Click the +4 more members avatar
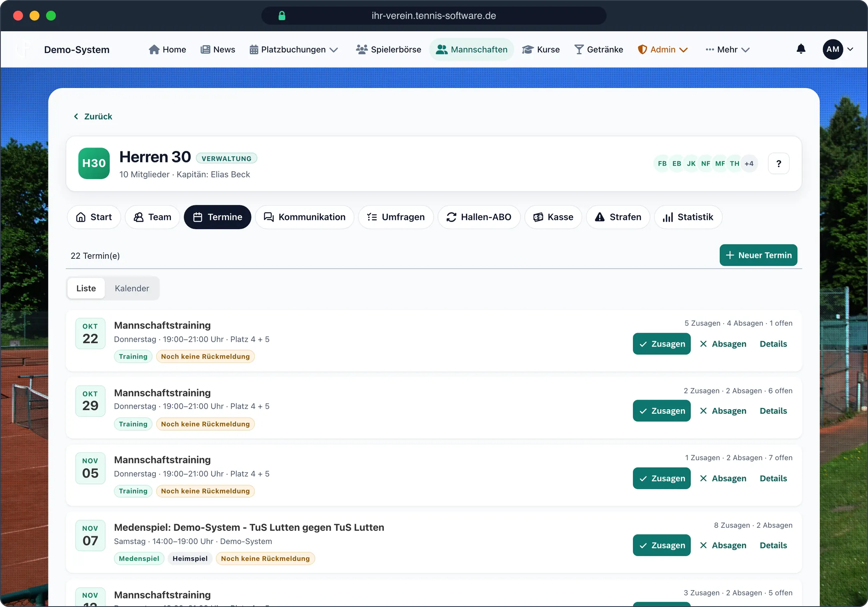The width and height of the screenshot is (868, 607). click(749, 164)
